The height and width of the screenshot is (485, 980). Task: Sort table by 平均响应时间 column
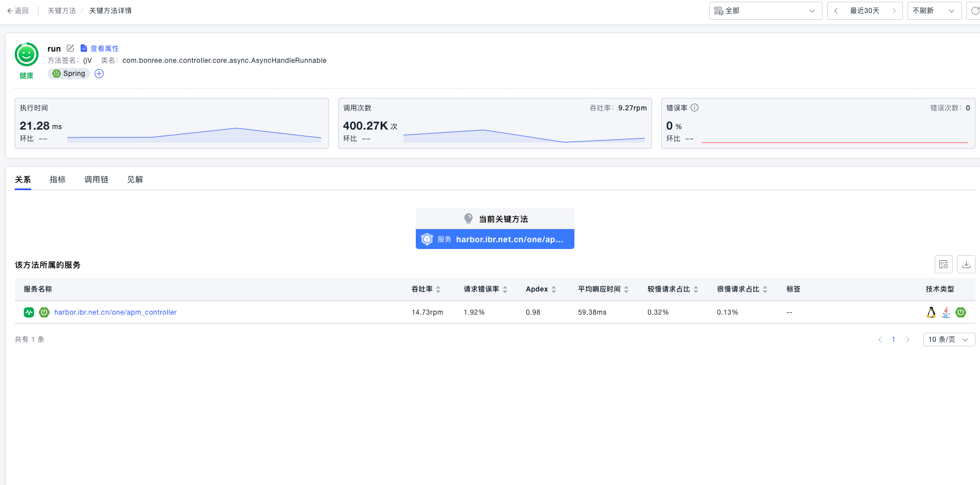626,289
